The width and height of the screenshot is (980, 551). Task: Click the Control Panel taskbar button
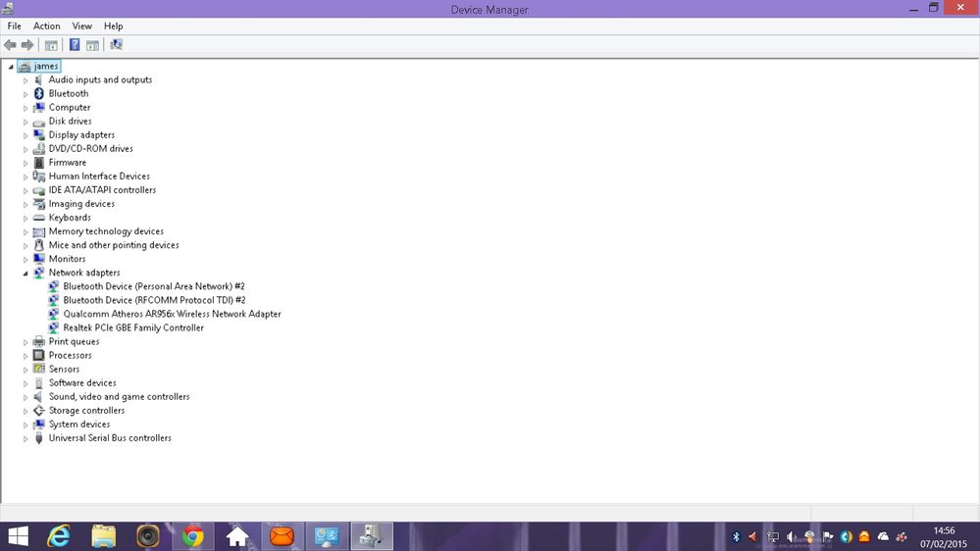[x=327, y=536]
